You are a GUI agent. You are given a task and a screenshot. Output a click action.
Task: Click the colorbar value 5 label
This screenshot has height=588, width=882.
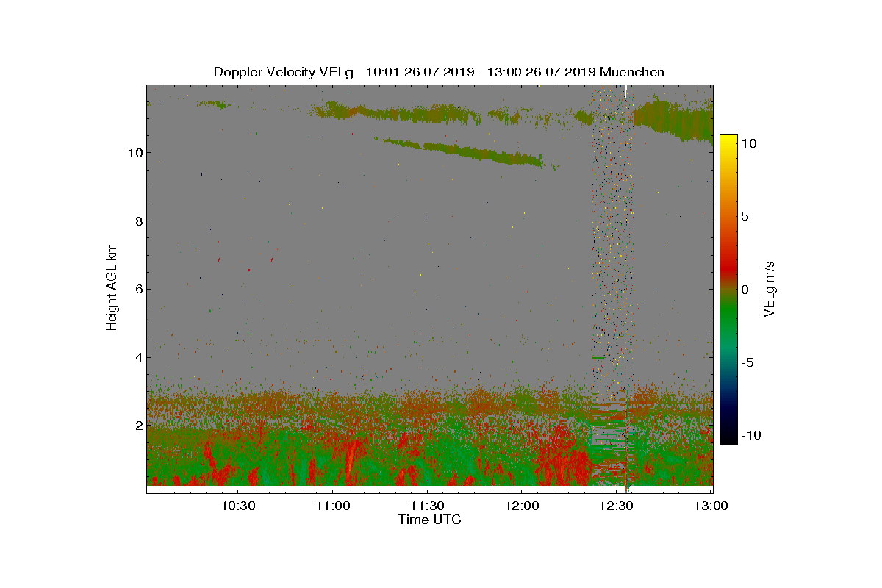(745, 217)
